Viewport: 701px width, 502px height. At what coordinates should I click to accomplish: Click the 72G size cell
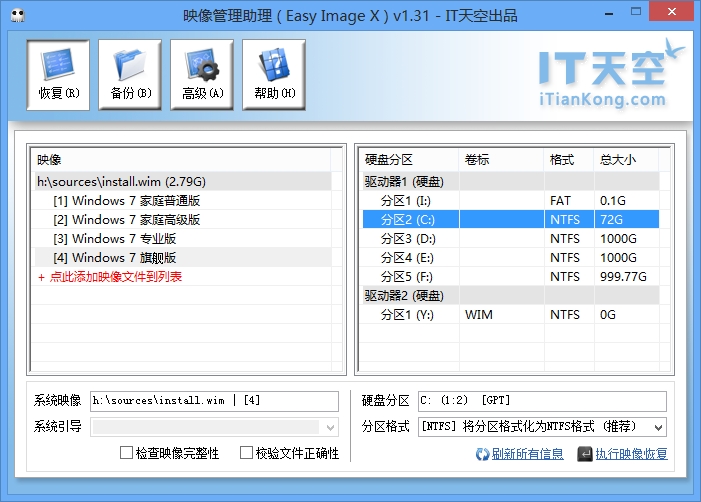627,219
